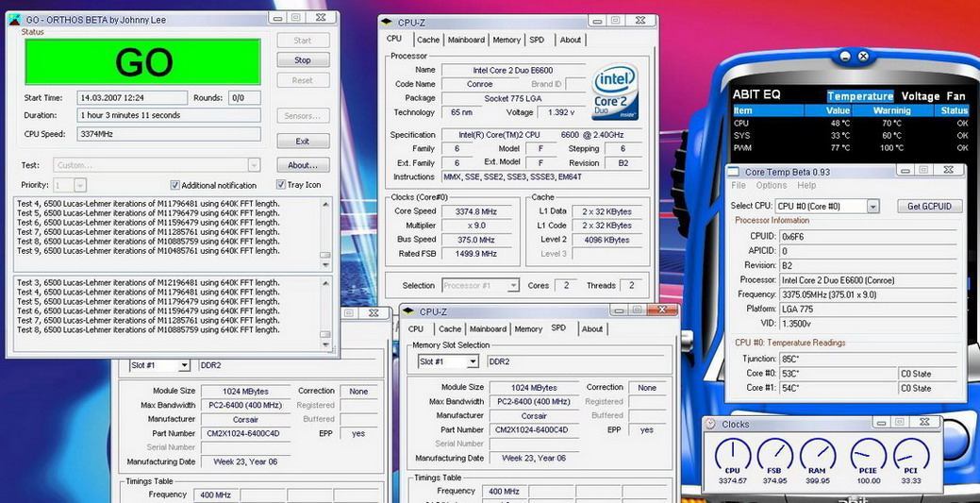Open the Options menu in Core Temp

[772, 186]
